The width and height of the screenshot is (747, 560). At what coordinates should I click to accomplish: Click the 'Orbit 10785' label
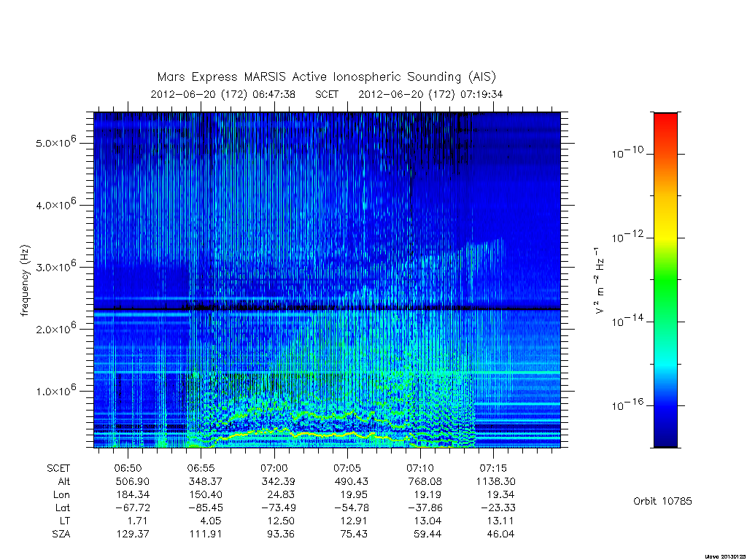click(662, 501)
